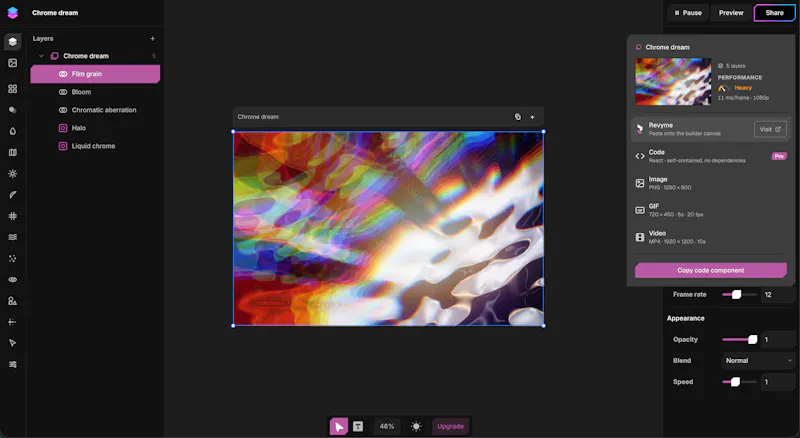Click the feather leaf icon in sidebar

point(13,195)
